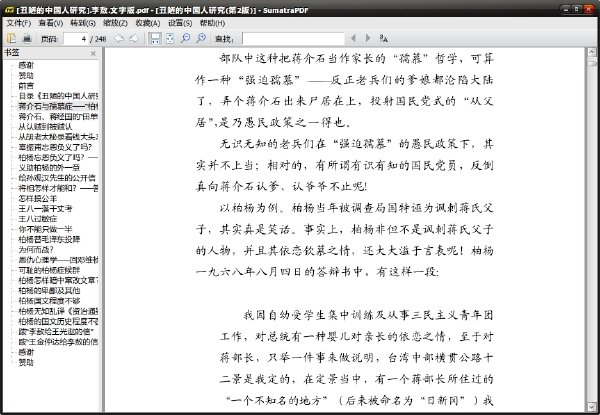Toggle the Match Case search icon
The width and height of the screenshot is (600, 415).
tap(383, 38)
